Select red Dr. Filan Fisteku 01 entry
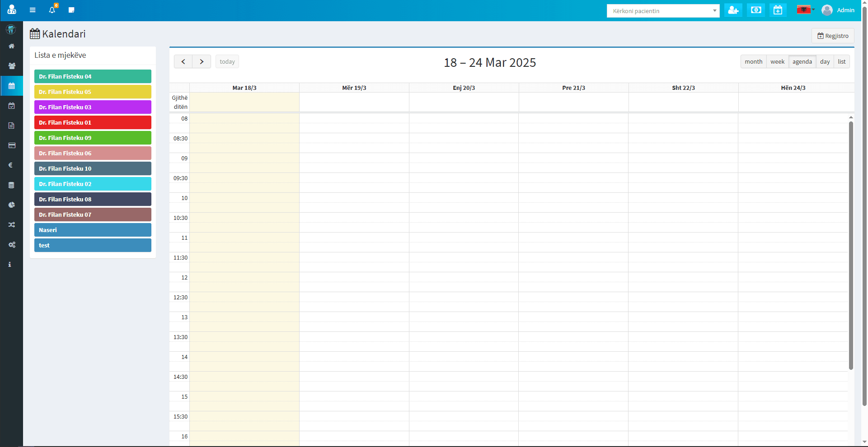 click(x=93, y=122)
